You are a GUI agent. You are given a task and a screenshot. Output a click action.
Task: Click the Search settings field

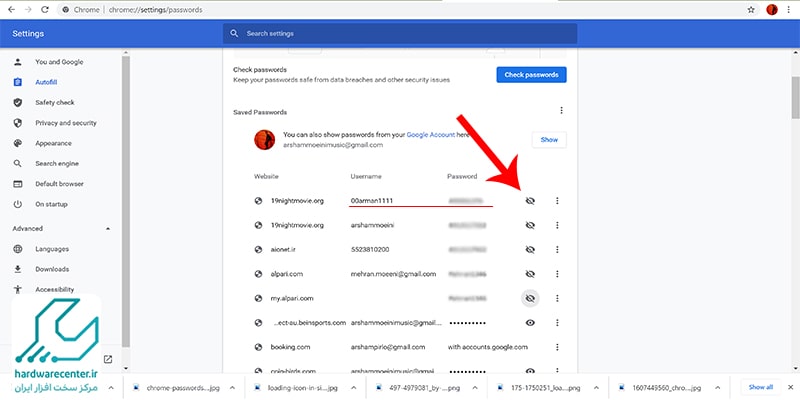[400, 34]
